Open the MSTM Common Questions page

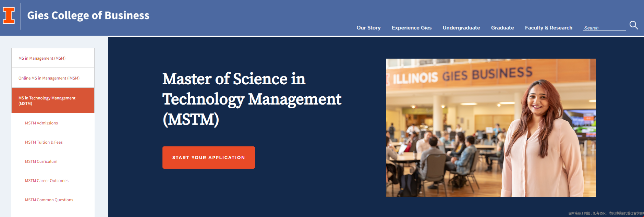(49, 200)
